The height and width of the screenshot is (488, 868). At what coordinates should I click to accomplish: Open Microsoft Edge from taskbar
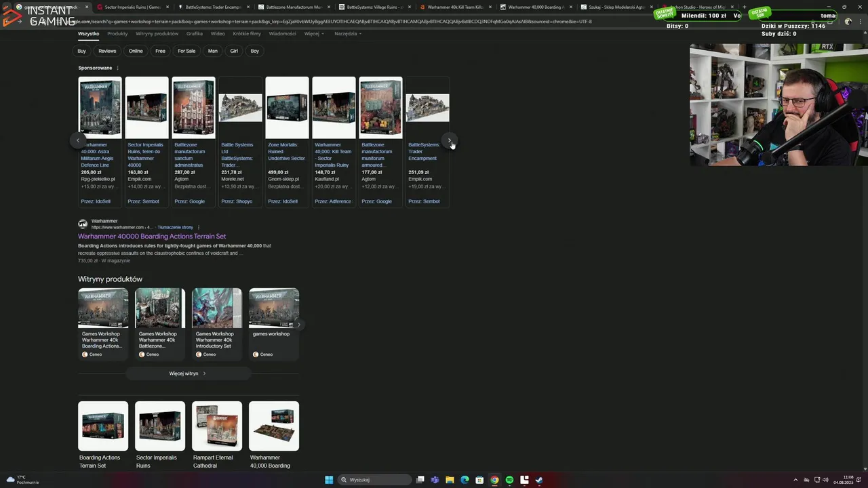pos(465,480)
